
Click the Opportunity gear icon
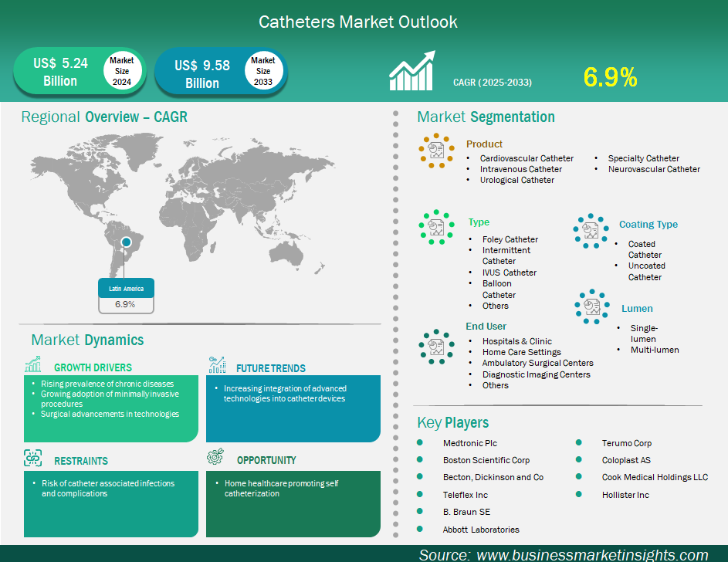point(214,456)
